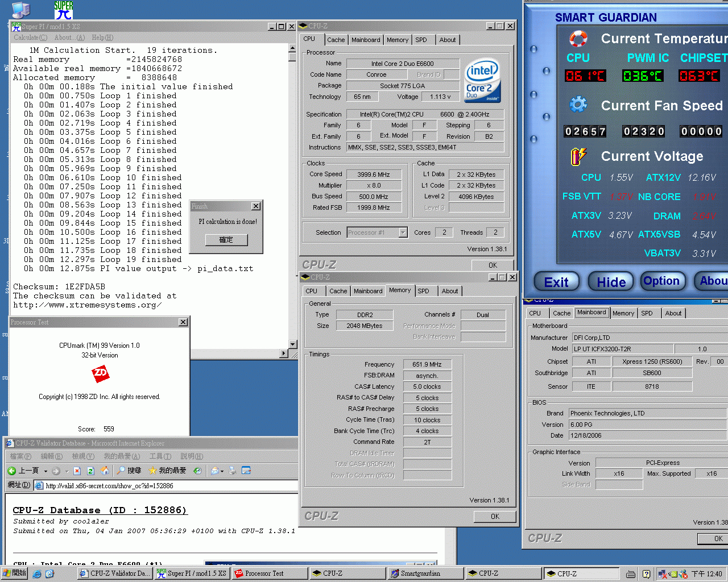This screenshot has height=582, width=728.
Task: Switch to Super PI taskbar button
Action: 192,573
